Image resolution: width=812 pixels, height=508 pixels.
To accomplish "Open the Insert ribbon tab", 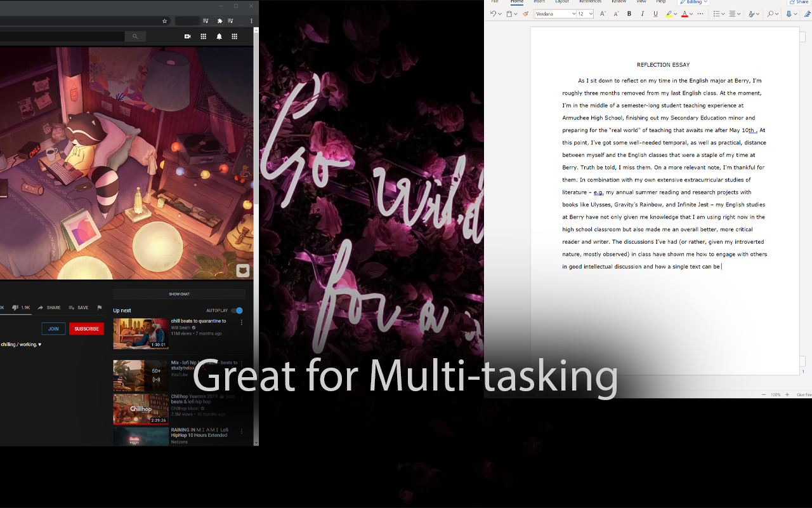I will (x=539, y=2).
